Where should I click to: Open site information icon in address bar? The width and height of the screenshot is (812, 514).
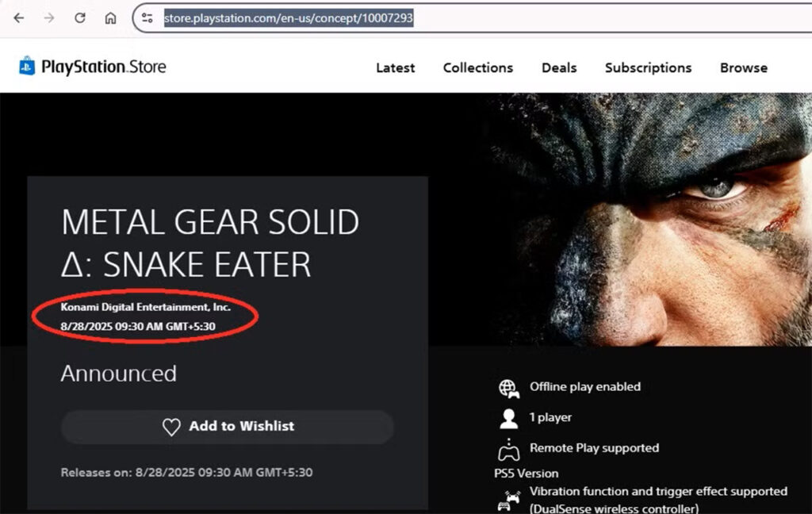(x=147, y=17)
